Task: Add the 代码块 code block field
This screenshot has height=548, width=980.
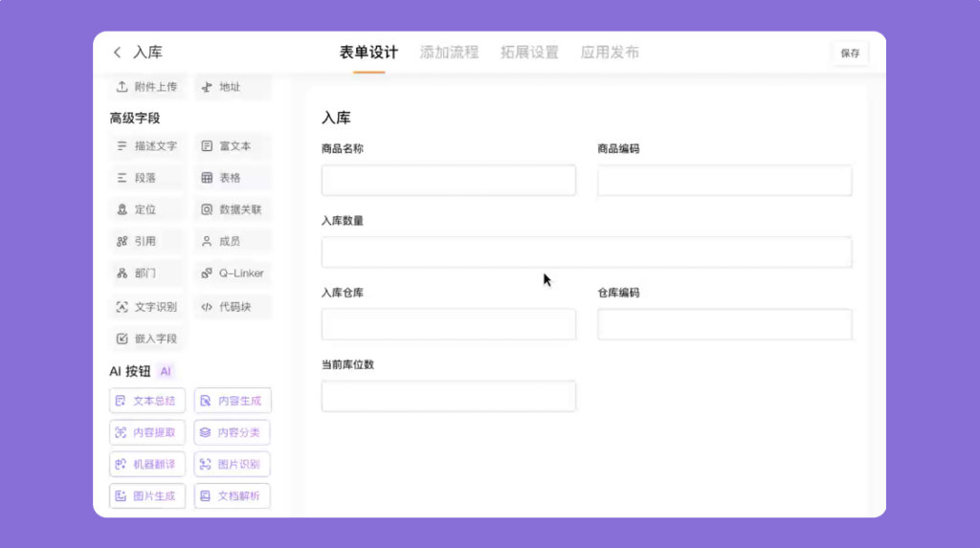Action: point(232,307)
